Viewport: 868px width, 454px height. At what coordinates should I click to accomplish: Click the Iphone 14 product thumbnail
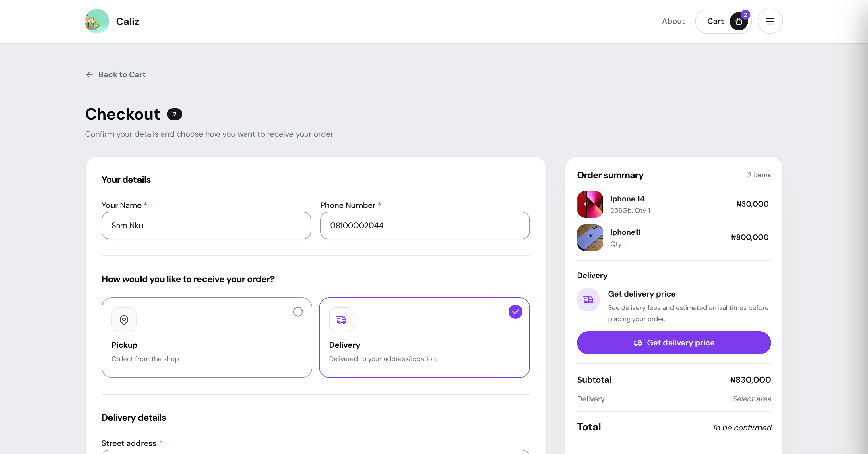pyautogui.click(x=590, y=204)
